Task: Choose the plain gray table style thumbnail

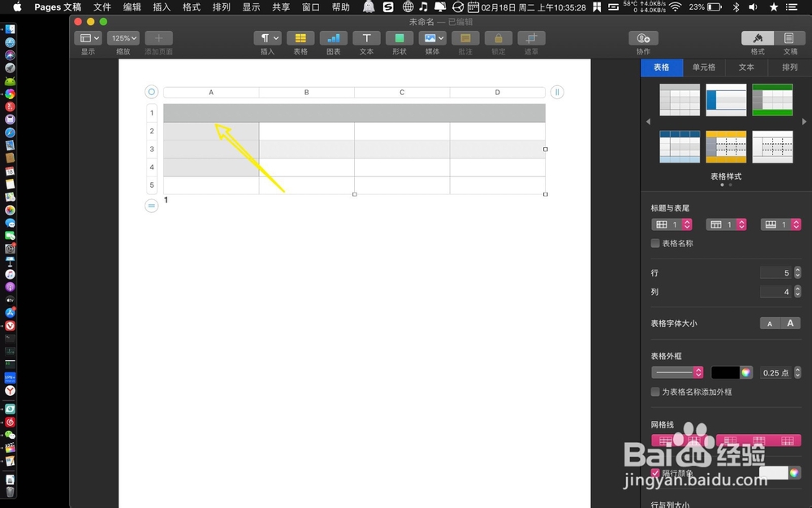Action: point(680,99)
